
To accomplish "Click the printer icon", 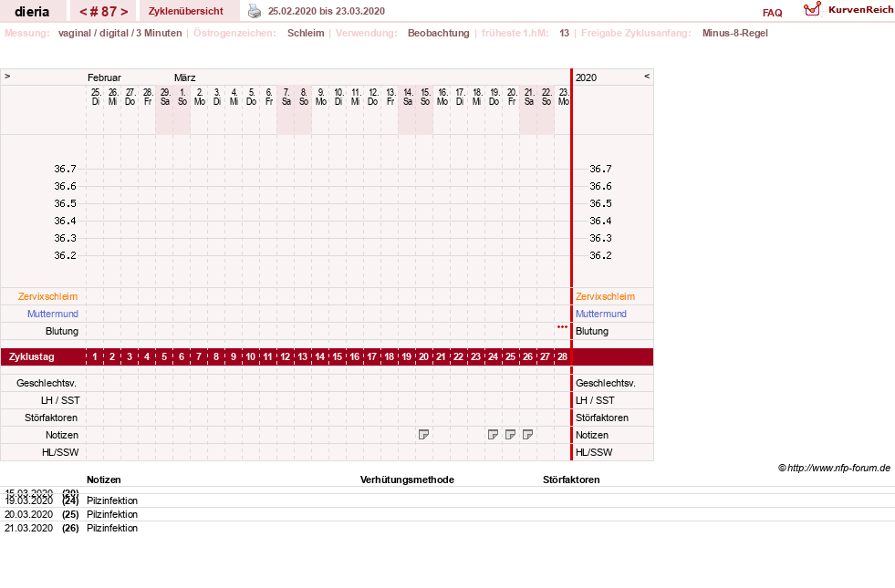I will point(254,11).
